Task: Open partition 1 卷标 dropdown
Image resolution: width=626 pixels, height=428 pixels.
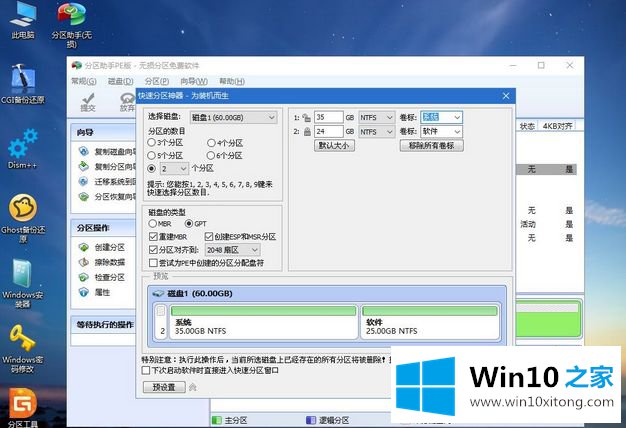Action: coord(442,117)
